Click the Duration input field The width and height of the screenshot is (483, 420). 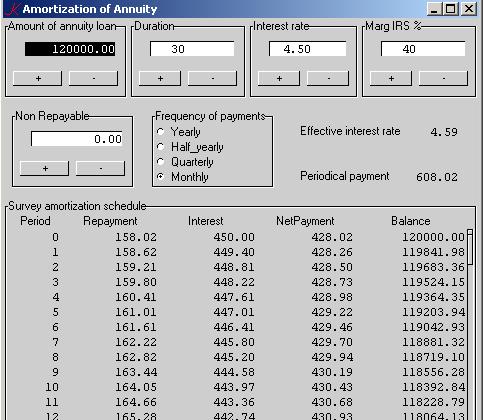[192, 49]
